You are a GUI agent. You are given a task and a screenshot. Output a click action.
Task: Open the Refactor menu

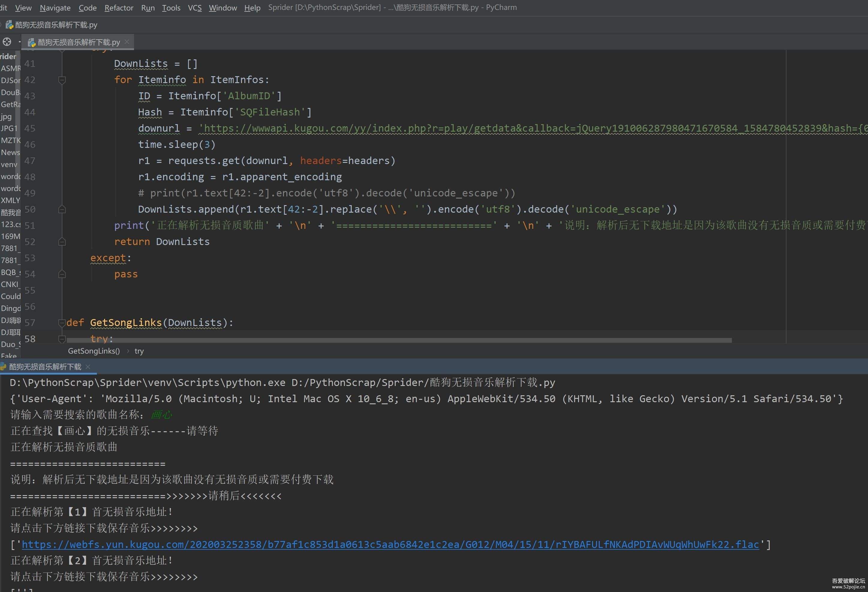click(118, 7)
